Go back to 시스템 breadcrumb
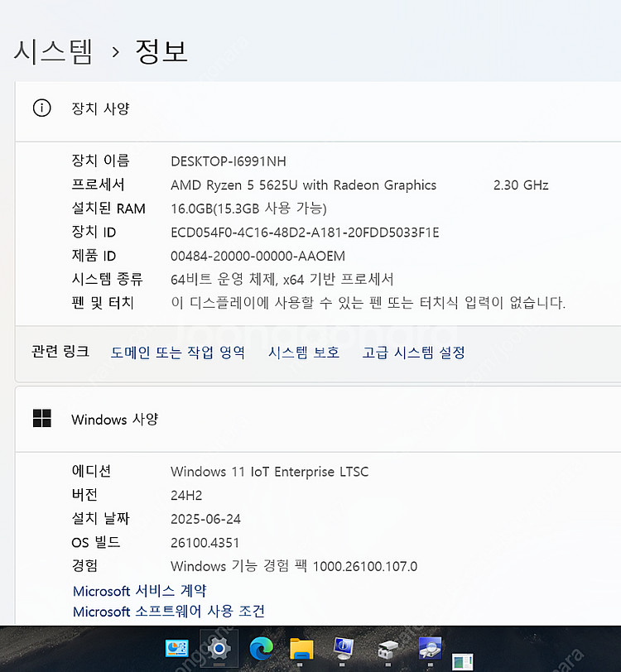Viewport: 621px width, 672px height. tap(53, 51)
